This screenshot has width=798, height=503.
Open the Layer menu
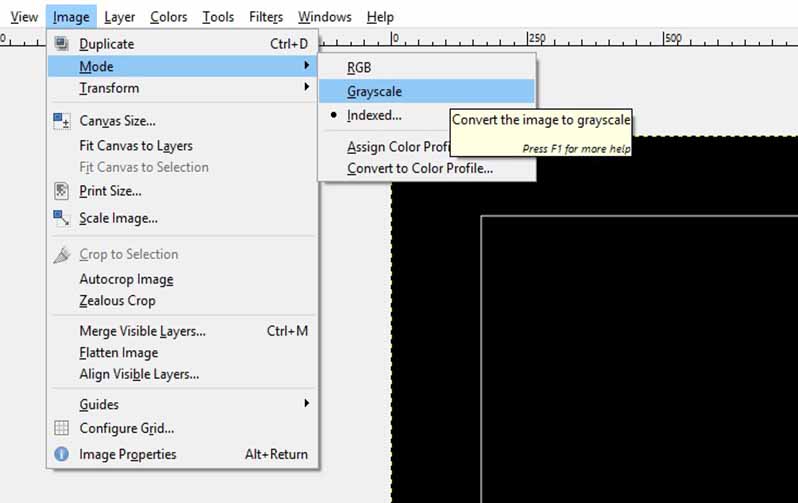(120, 17)
